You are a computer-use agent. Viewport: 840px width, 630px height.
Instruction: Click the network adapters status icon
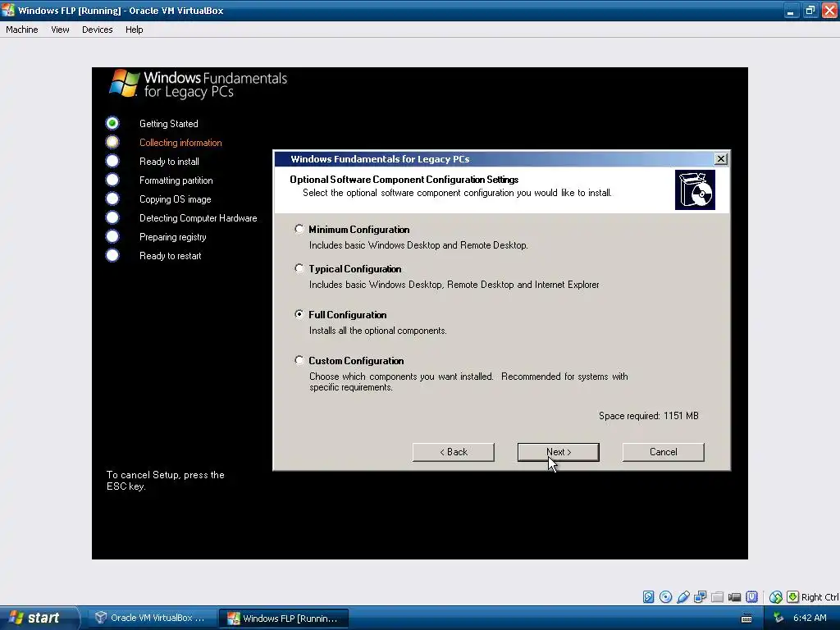click(x=701, y=597)
